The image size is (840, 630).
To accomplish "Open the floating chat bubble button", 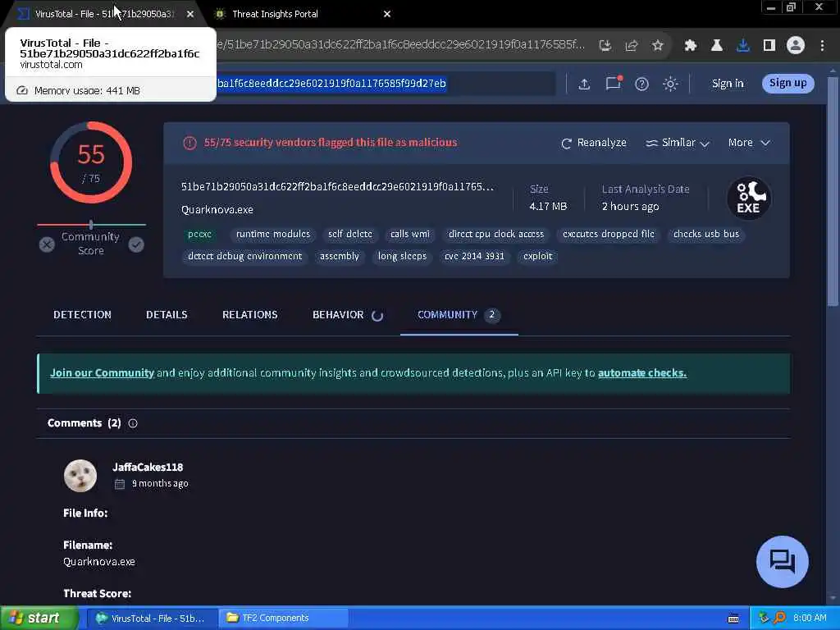I will point(782,562).
